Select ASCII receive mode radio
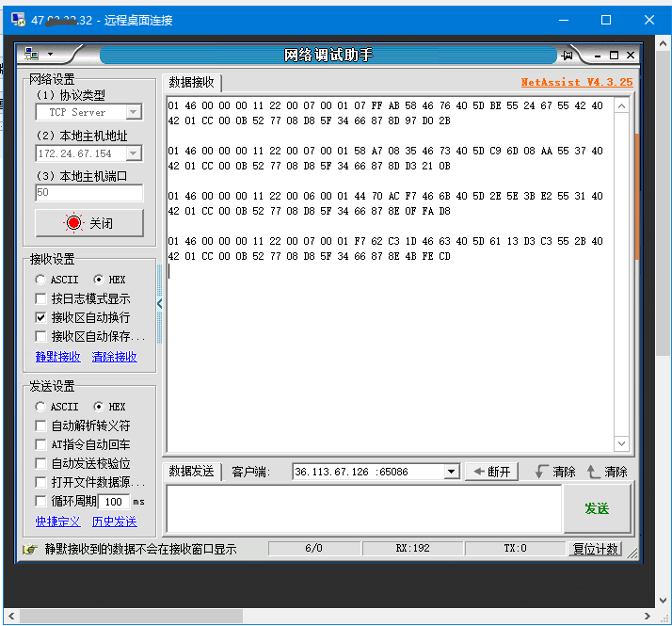Image resolution: width=672 pixels, height=626 pixels. coord(40,280)
